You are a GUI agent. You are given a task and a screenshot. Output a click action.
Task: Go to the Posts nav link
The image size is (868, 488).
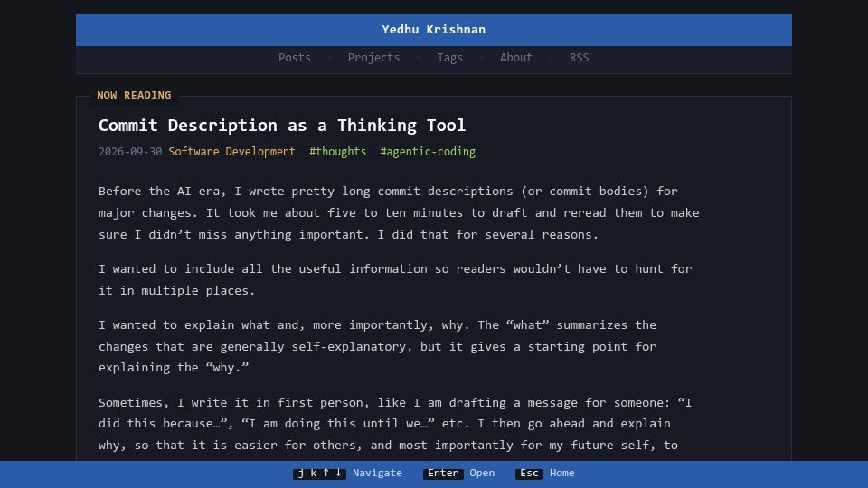[x=295, y=58]
